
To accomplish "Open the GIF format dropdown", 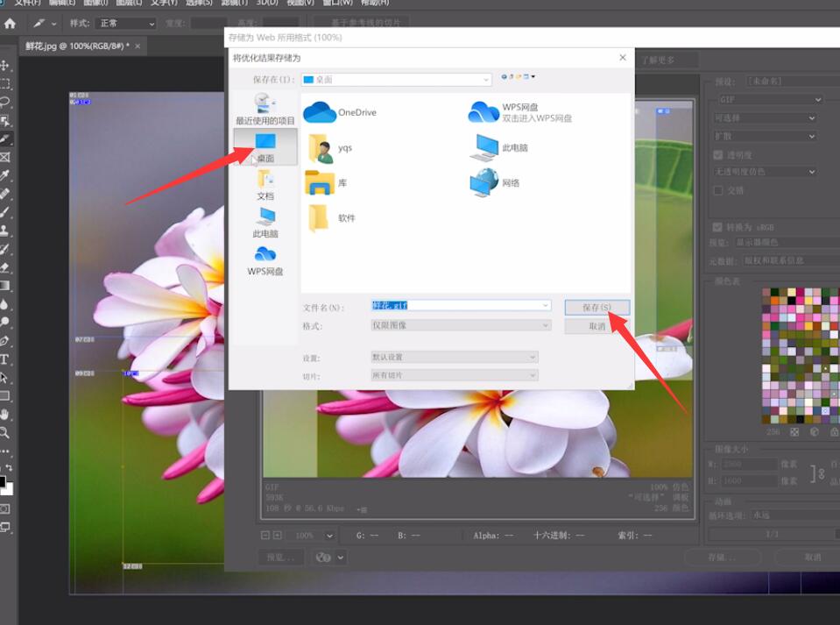I will 769,100.
